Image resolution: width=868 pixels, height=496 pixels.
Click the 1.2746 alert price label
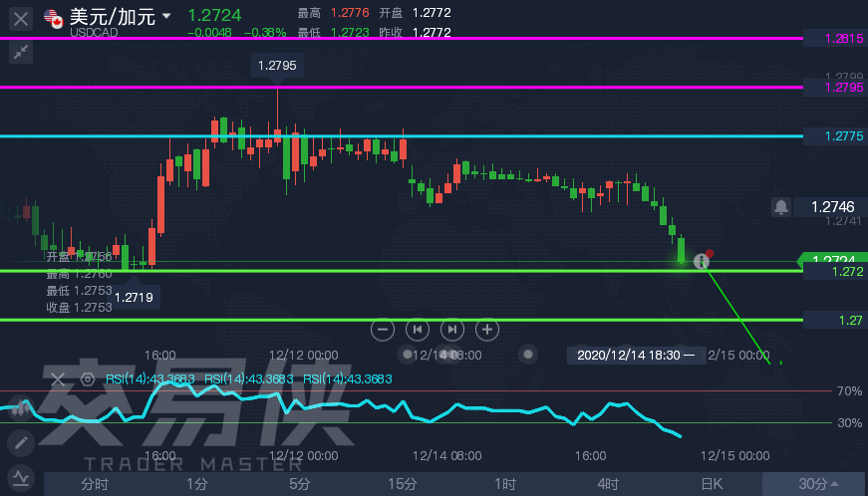[x=831, y=207]
